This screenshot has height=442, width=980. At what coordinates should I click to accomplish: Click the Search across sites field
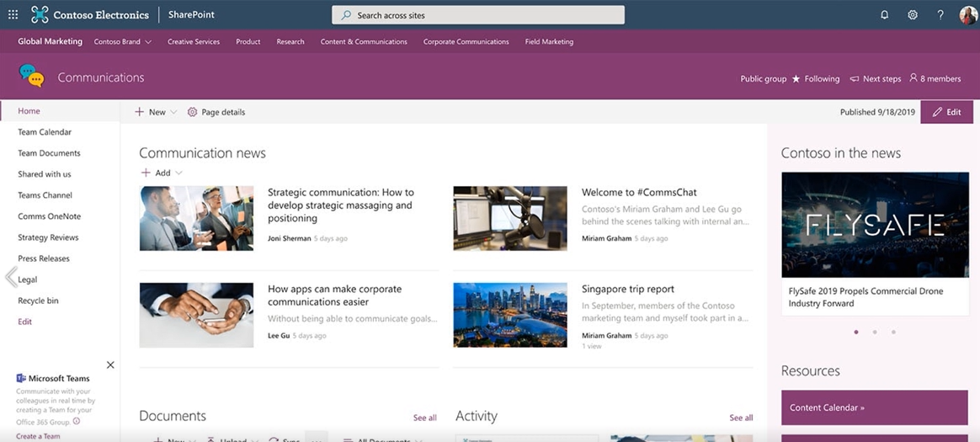pyautogui.click(x=478, y=15)
